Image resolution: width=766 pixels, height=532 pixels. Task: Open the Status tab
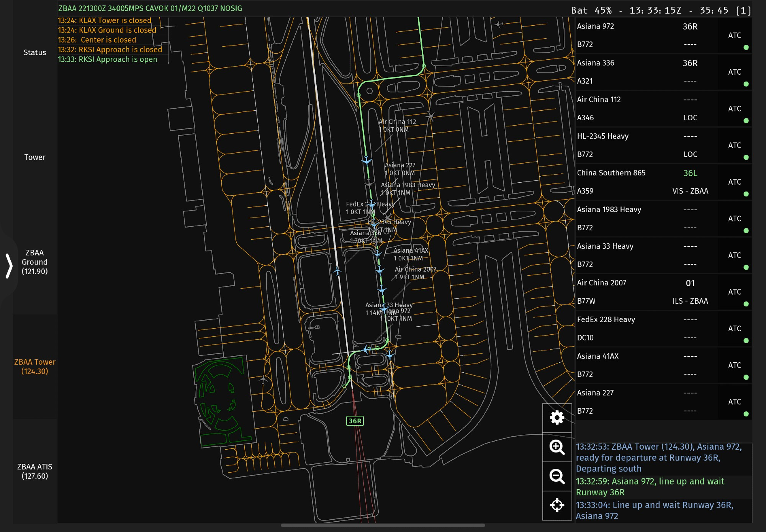pyautogui.click(x=35, y=52)
